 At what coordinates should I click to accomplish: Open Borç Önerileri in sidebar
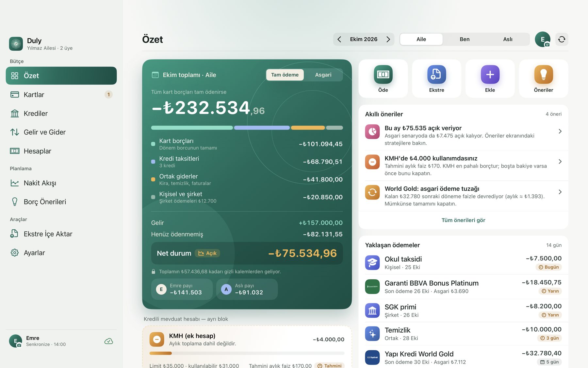pyautogui.click(x=61, y=202)
